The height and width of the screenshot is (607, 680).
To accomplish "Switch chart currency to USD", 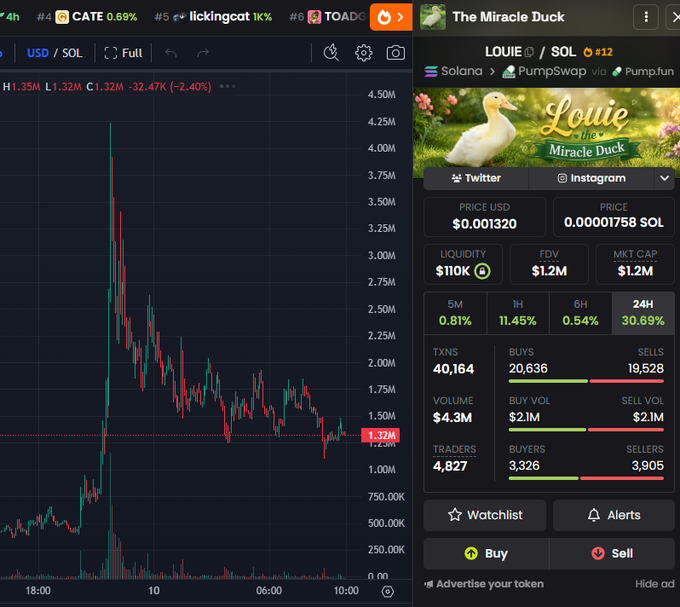I will tap(38, 53).
